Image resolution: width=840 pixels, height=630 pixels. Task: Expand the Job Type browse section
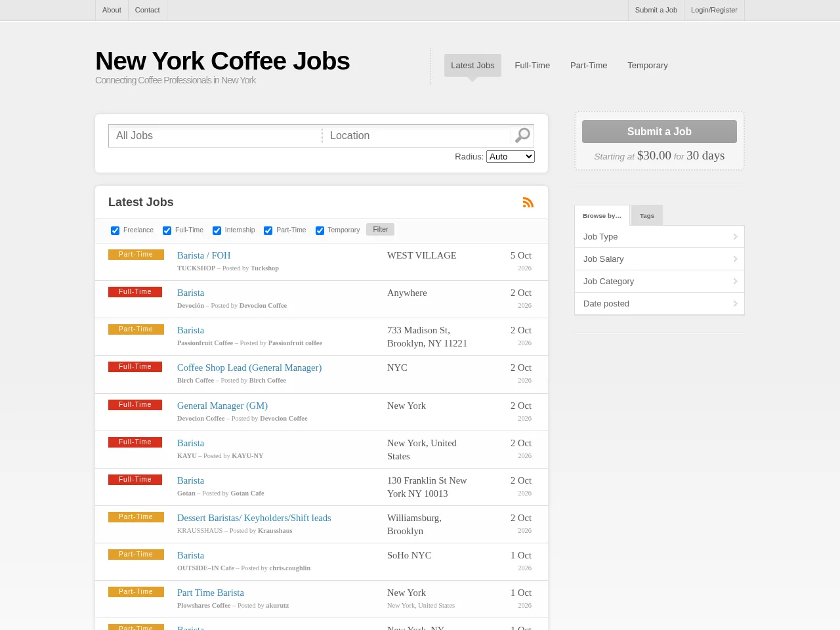point(660,237)
